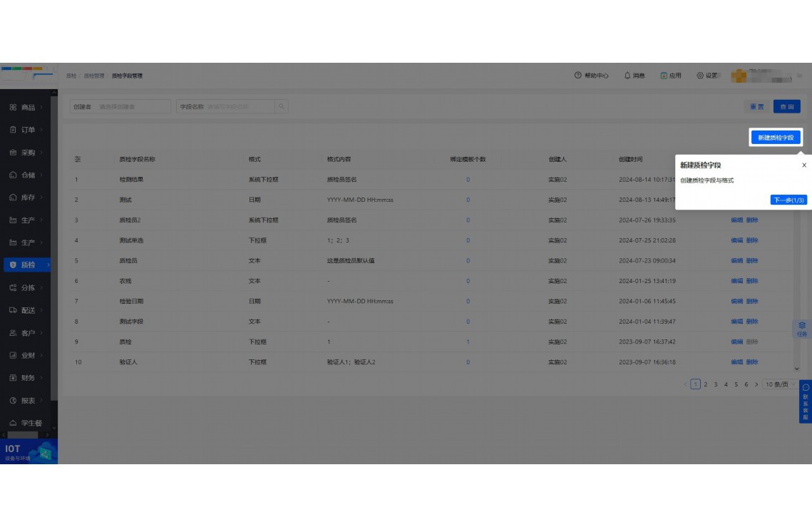
Task: Select 配送 in the sidebar
Action: 28,310
